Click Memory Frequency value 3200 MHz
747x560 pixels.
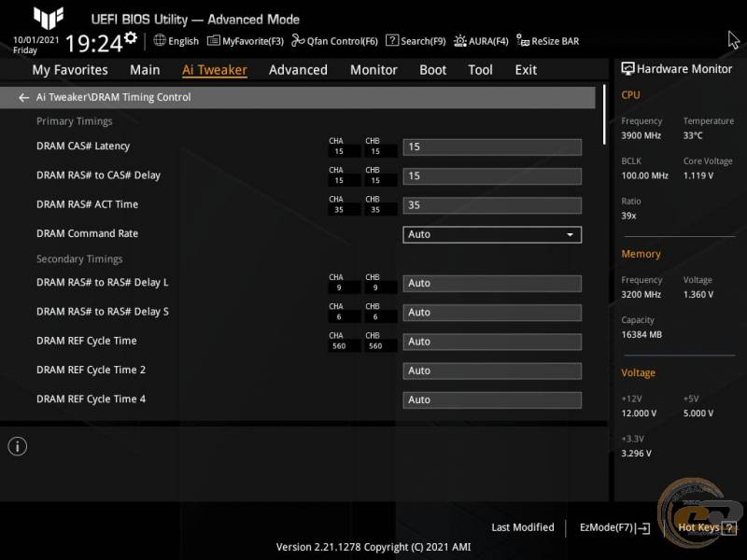pos(641,295)
